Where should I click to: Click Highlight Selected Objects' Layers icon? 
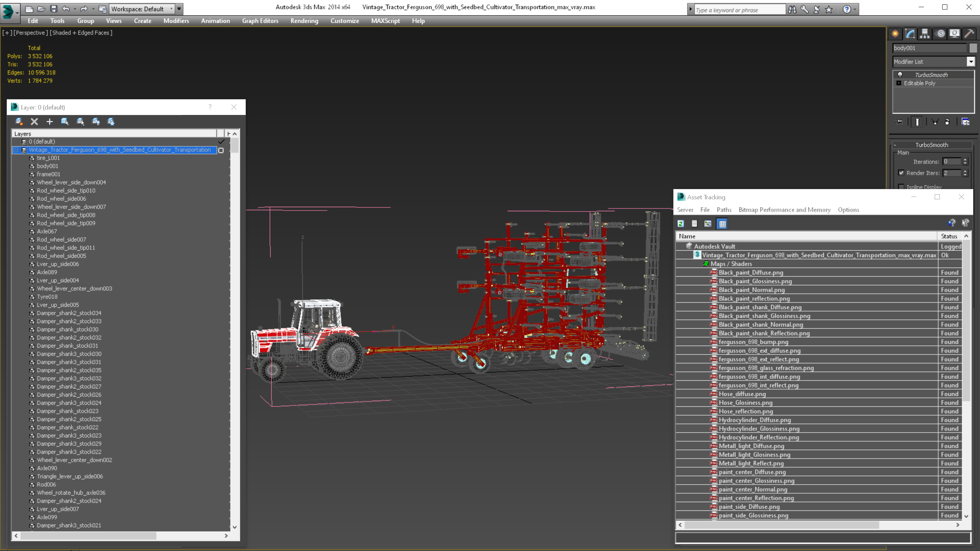[80, 122]
